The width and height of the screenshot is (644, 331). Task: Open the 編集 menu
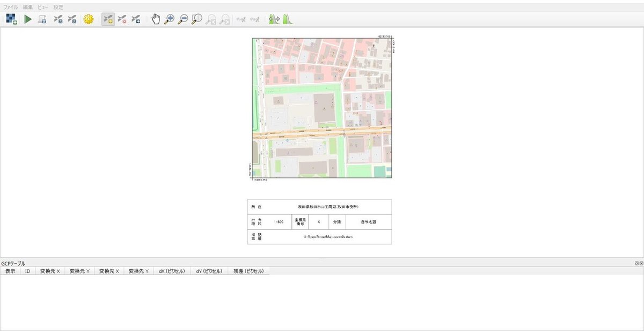click(x=27, y=8)
